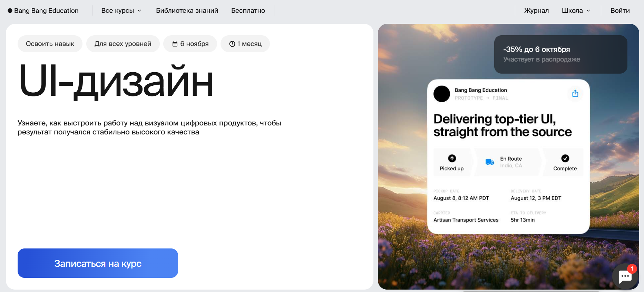Go to the Журнал section
This screenshot has height=292, width=644.
[x=536, y=11]
